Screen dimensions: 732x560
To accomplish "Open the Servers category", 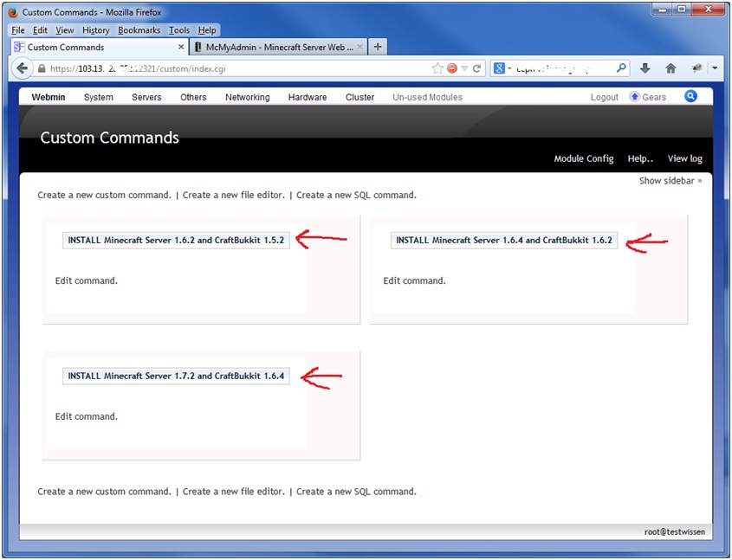I will (x=146, y=97).
